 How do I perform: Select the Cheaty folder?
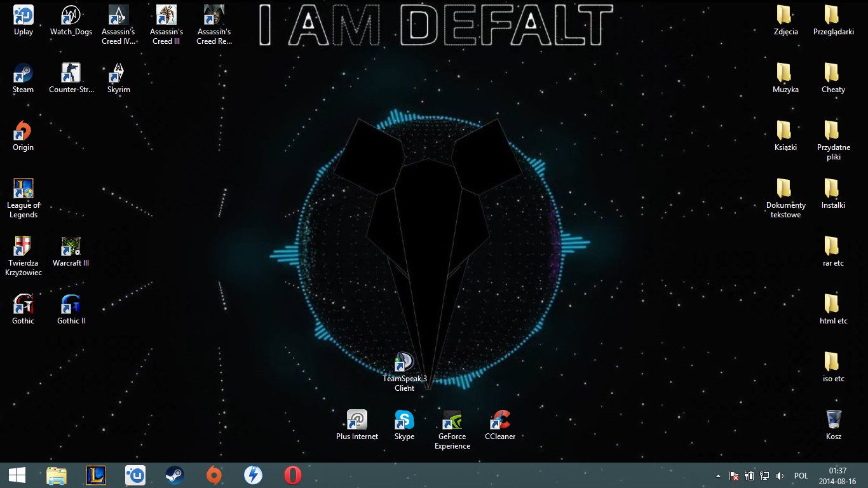[x=834, y=78]
